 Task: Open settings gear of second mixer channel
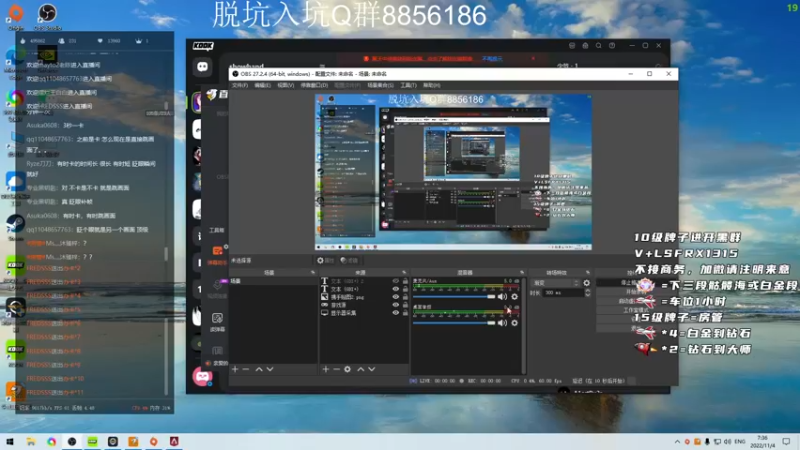click(514, 322)
